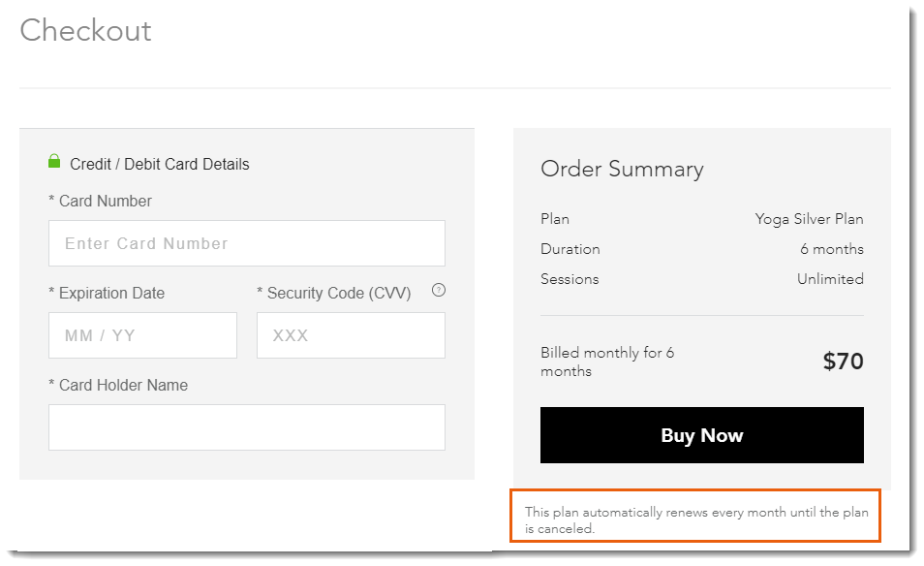Image resolution: width=924 pixels, height=566 pixels.
Task: Select the MM / YY expiration date field
Action: tap(142, 335)
